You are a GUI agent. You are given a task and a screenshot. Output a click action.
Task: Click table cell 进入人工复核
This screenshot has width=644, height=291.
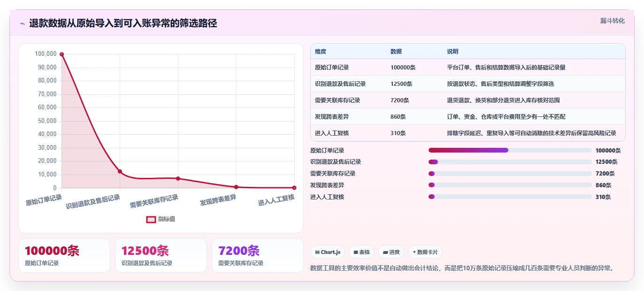pyautogui.click(x=332, y=133)
